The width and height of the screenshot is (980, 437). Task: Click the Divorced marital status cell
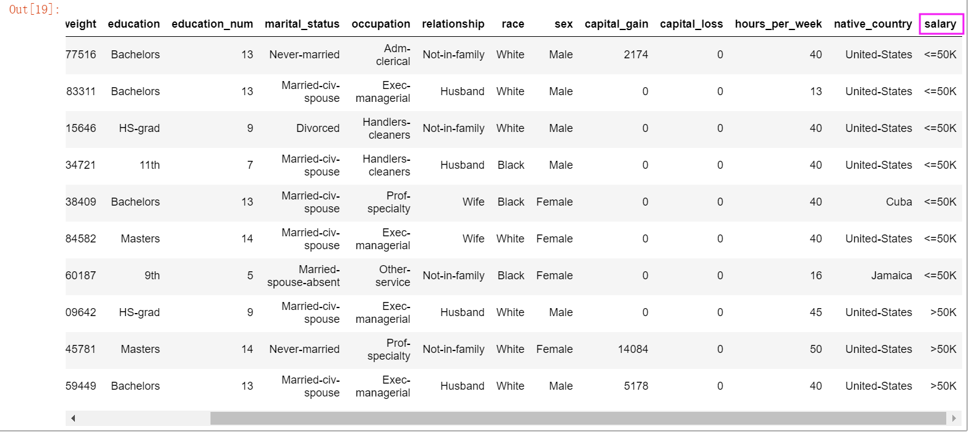(317, 128)
